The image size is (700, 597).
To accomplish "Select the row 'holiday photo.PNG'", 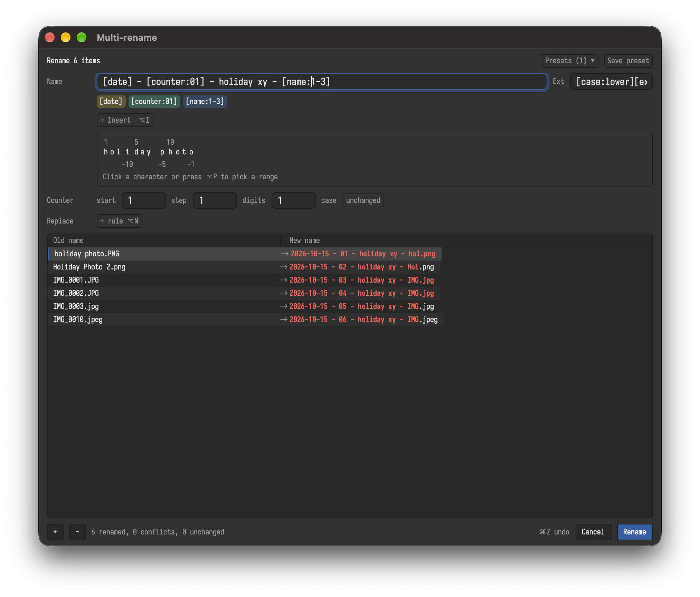I will click(x=245, y=254).
